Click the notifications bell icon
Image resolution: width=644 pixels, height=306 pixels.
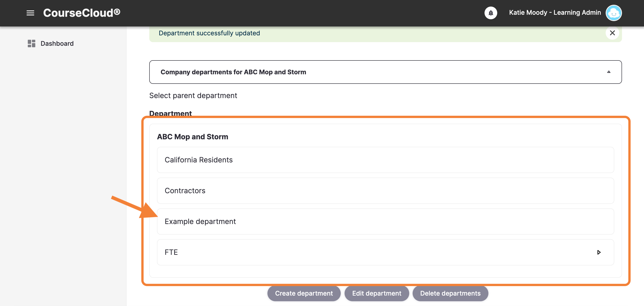tap(490, 13)
